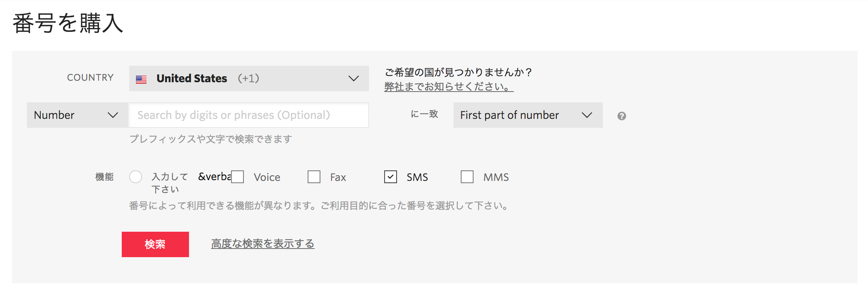
Task: Tick the MMS capability checkbox
Action: (x=467, y=177)
